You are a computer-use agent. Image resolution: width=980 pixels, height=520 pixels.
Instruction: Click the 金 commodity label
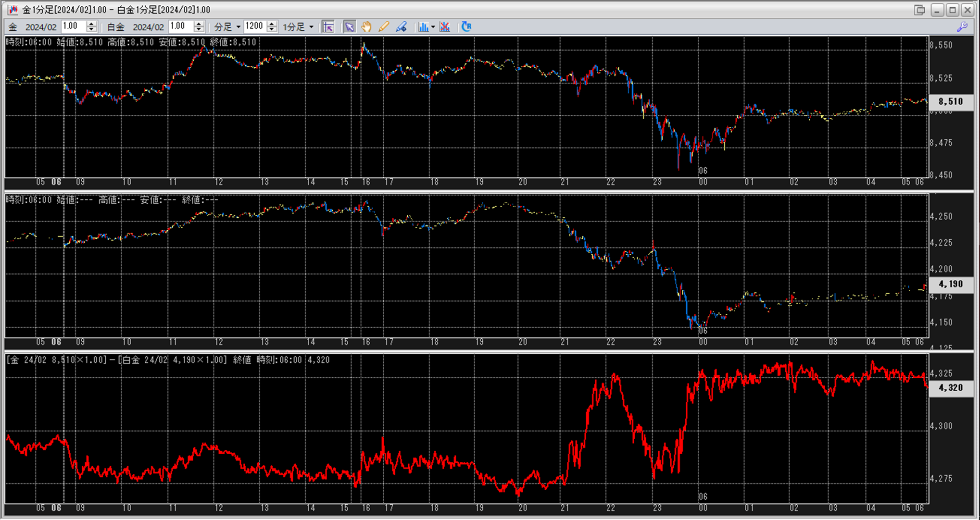click(x=13, y=27)
